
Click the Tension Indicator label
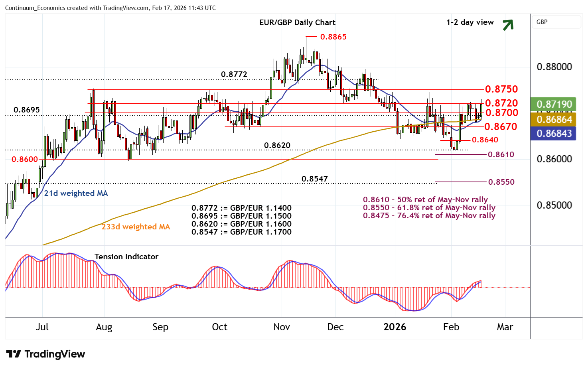126,257
